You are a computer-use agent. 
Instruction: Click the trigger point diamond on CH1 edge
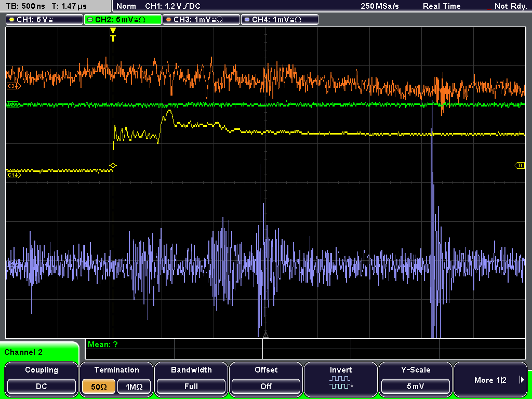point(113,166)
